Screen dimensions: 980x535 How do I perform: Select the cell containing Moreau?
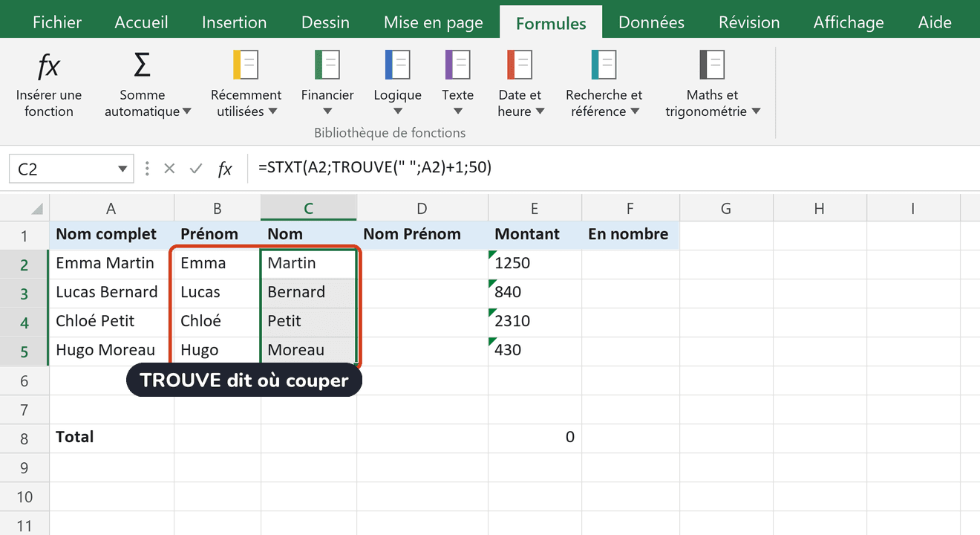click(x=308, y=350)
